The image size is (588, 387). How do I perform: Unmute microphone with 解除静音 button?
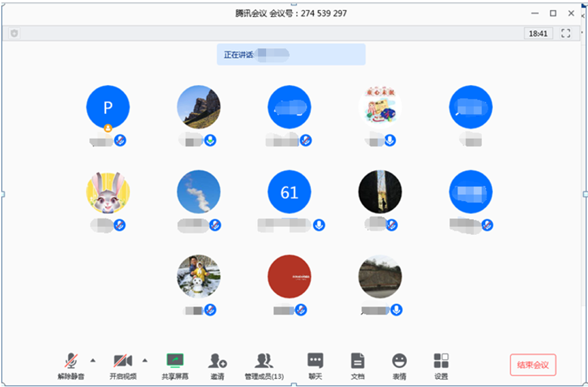(71, 361)
